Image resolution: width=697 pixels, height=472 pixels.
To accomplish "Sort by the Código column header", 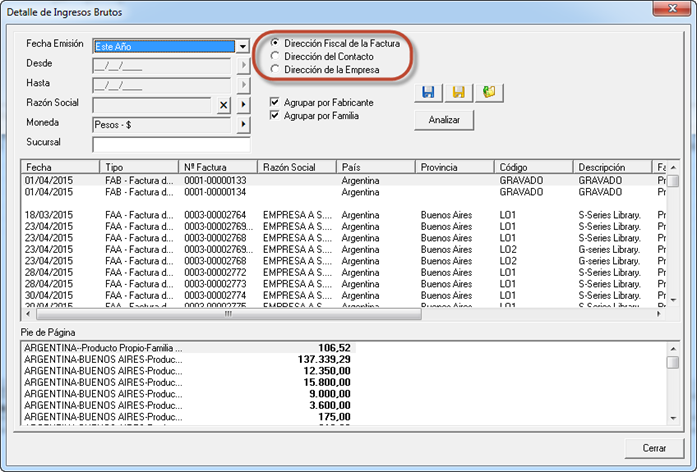I will tap(533, 167).
